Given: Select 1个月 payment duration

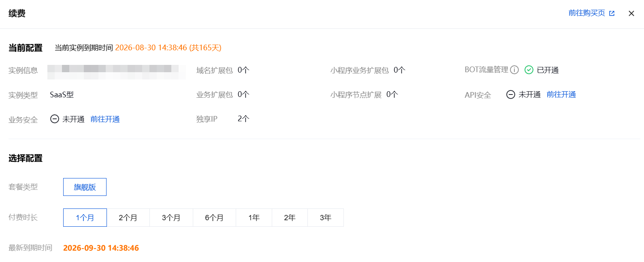Looking at the screenshot, I should point(85,218).
